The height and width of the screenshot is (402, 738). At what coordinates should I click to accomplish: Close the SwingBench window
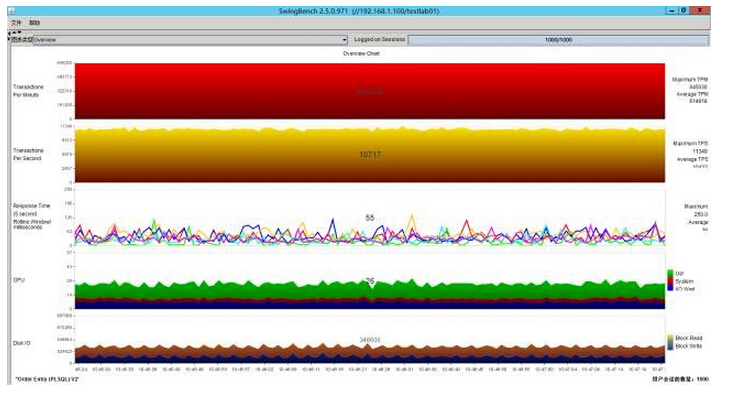(700, 10)
